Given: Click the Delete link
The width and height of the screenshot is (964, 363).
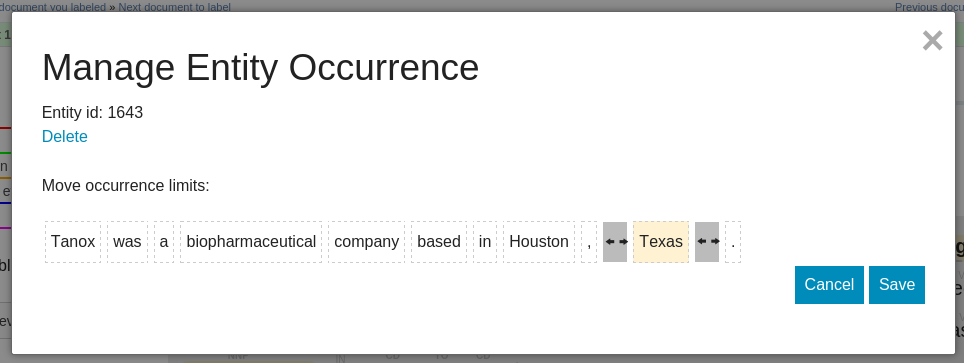Looking at the screenshot, I should 65,137.
